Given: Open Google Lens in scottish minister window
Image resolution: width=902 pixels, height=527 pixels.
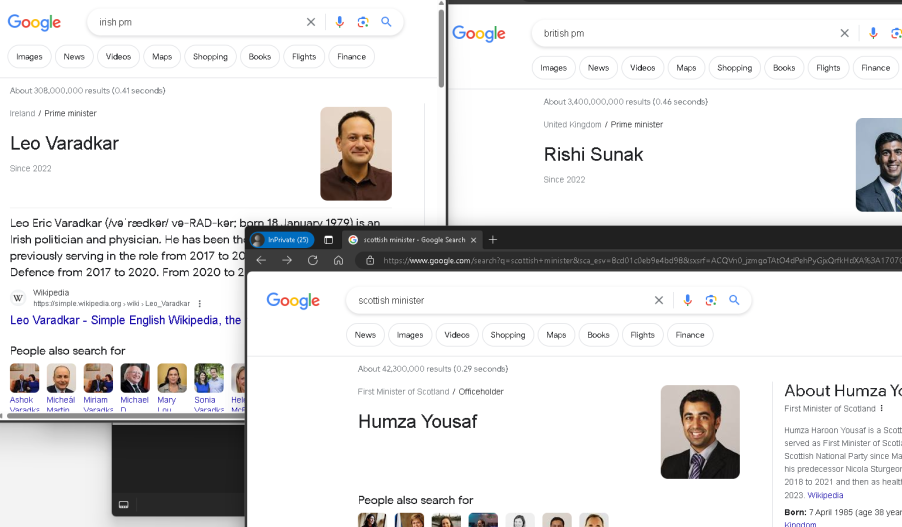Looking at the screenshot, I should [711, 300].
